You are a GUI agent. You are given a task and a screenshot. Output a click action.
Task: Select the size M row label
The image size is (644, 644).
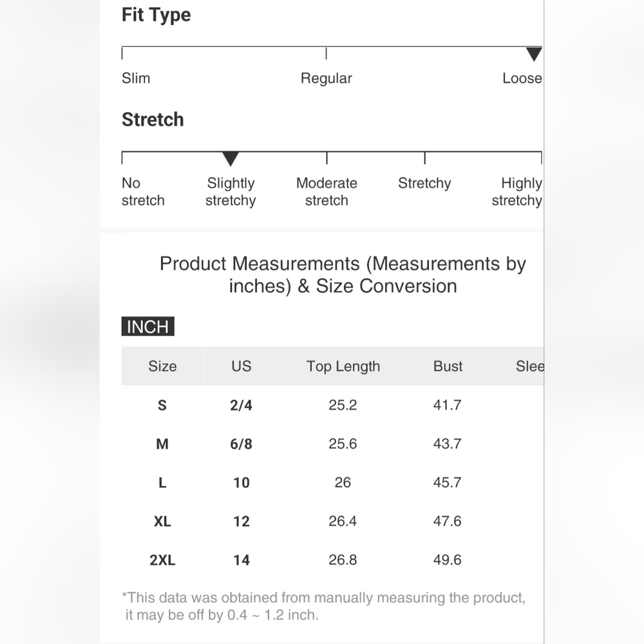click(162, 444)
